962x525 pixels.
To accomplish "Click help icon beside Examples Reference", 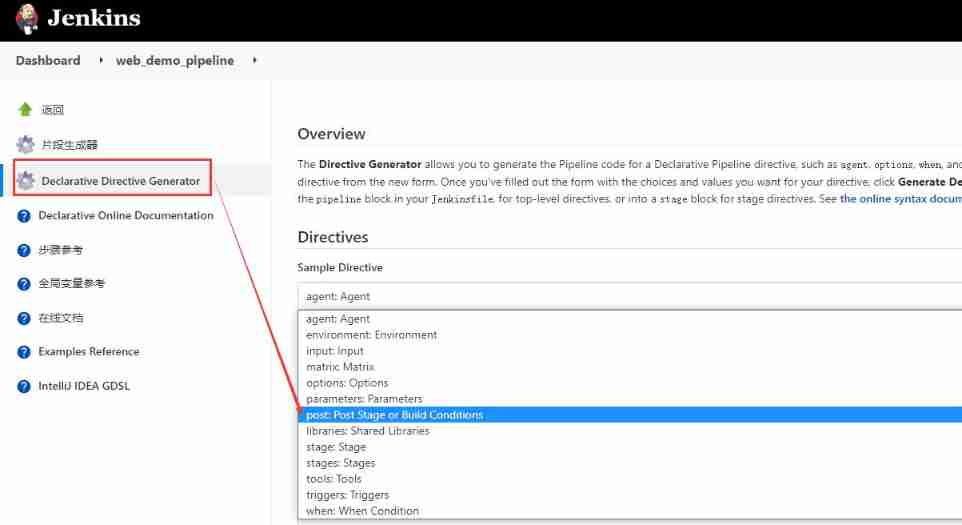I will [x=24, y=352].
